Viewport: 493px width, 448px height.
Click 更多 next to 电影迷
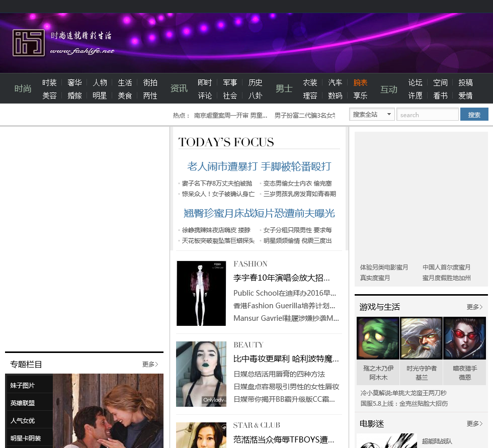[x=474, y=424]
